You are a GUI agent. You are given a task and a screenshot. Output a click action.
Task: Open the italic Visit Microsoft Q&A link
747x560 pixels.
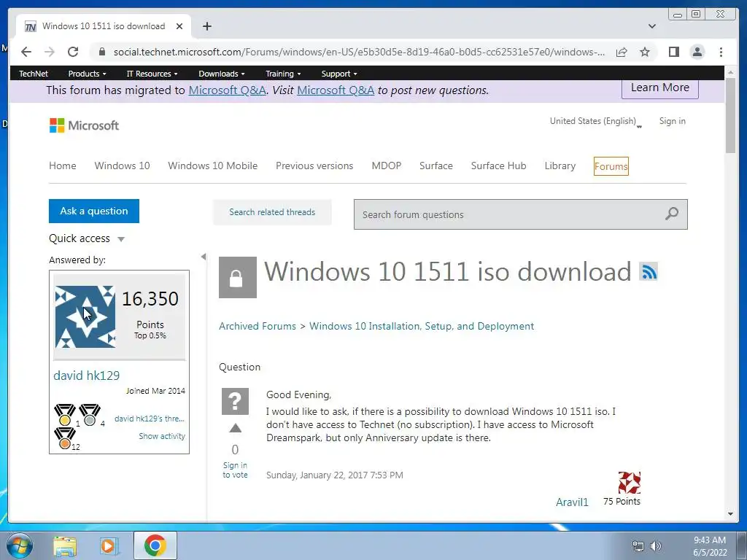click(x=336, y=90)
